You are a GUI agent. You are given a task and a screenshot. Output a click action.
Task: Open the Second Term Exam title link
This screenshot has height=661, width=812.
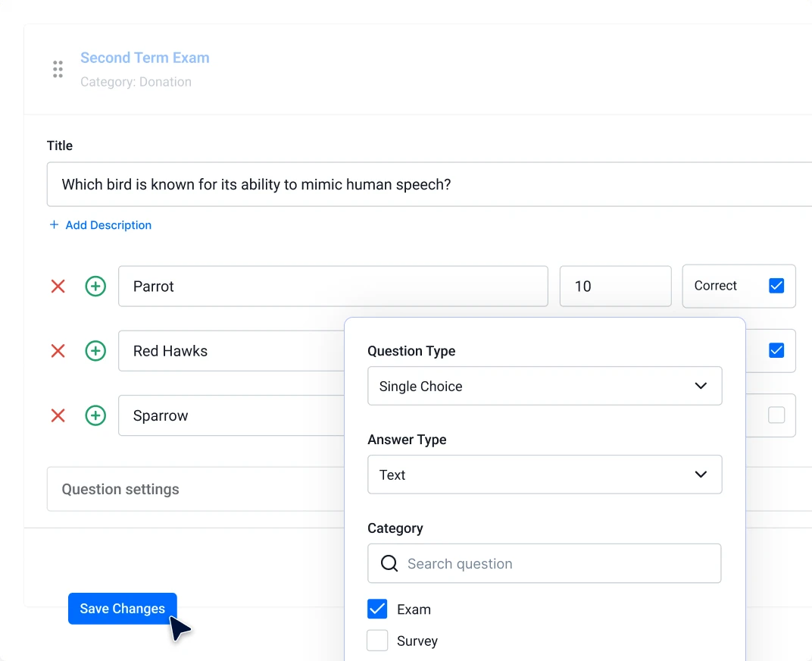145,58
